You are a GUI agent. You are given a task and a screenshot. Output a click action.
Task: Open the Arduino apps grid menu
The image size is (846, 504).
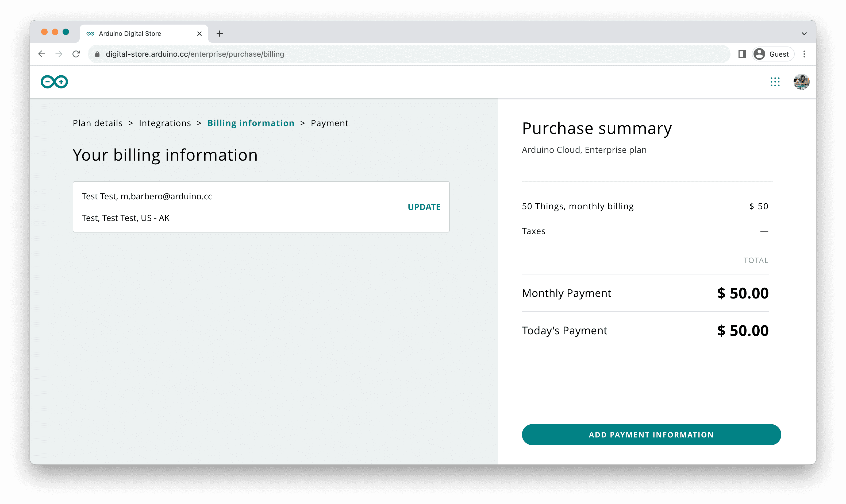[775, 82]
